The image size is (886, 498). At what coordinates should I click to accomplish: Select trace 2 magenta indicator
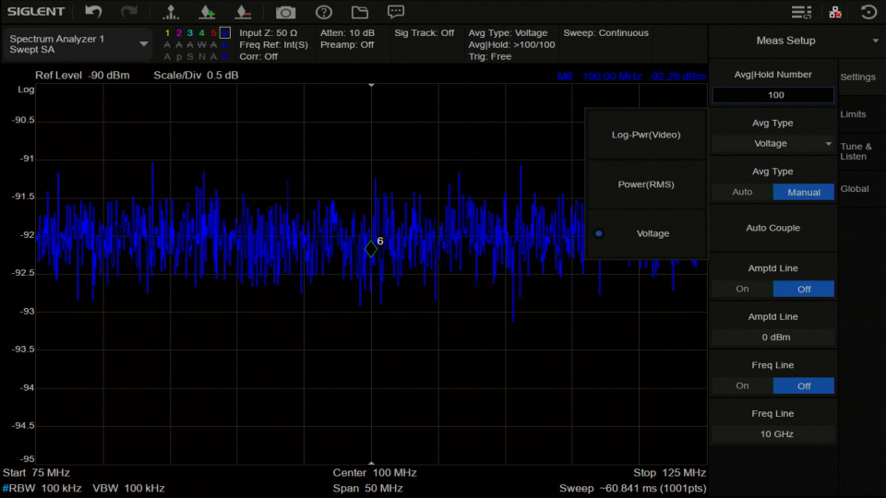pos(179,33)
